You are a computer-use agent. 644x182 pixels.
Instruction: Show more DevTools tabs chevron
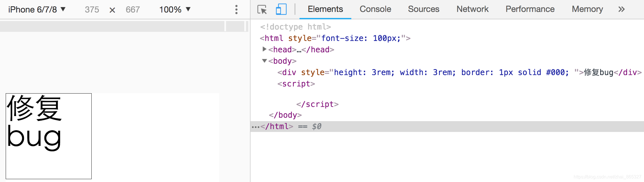pyautogui.click(x=622, y=9)
